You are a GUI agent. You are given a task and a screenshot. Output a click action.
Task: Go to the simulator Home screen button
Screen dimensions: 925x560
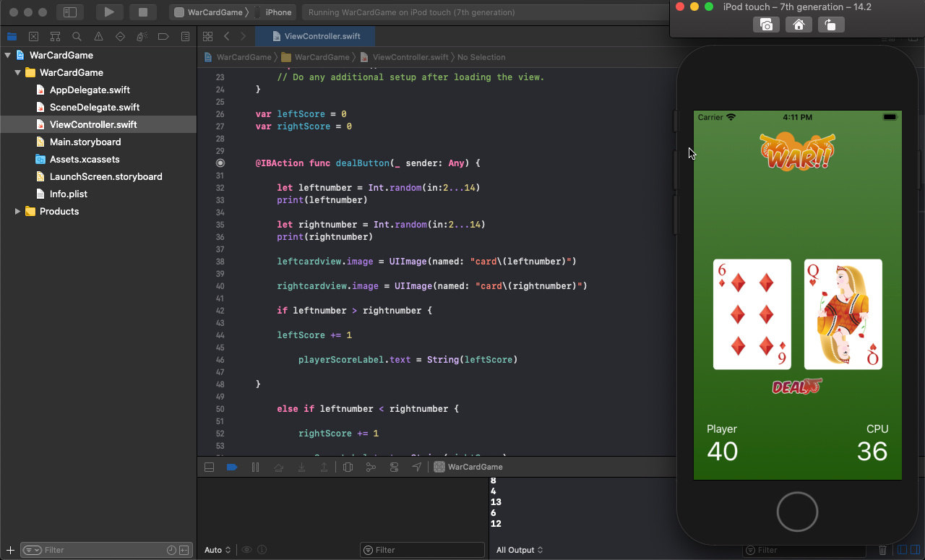(799, 25)
